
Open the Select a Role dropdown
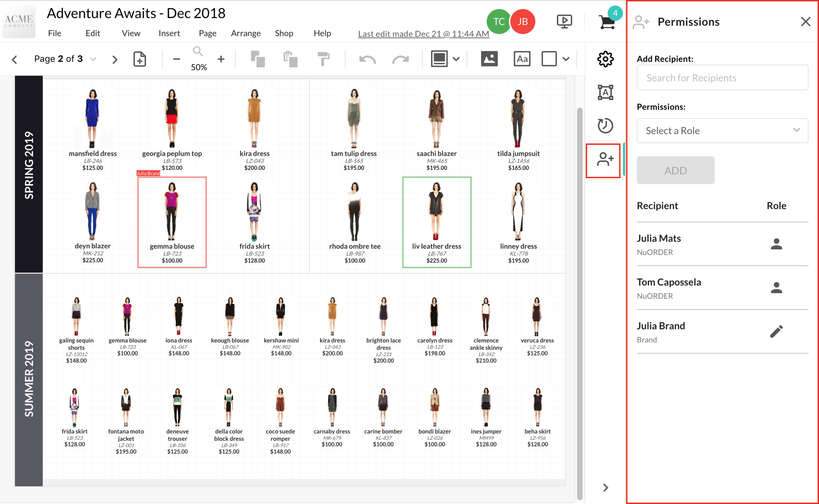722,131
